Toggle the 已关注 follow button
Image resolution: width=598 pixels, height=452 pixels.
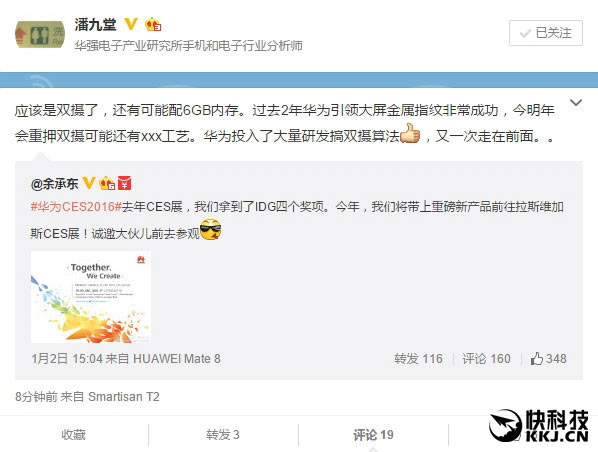546,33
